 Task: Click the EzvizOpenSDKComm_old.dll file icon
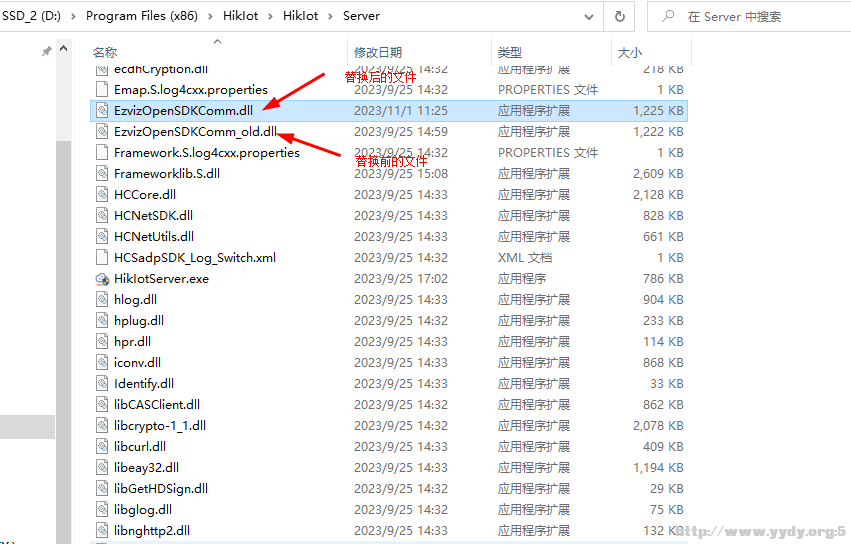pos(101,131)
